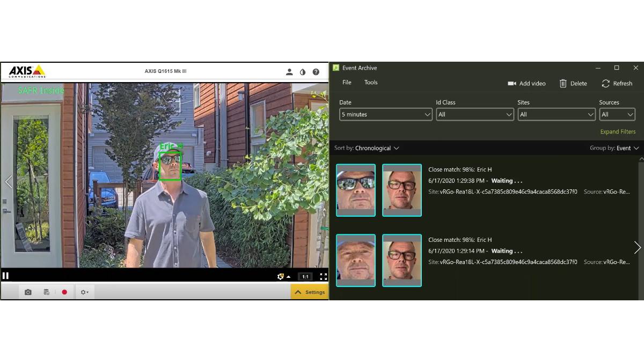Pause the AXIS live video stream
The width and height of the screenshot is (644, 362).
(x=6, y=276)
